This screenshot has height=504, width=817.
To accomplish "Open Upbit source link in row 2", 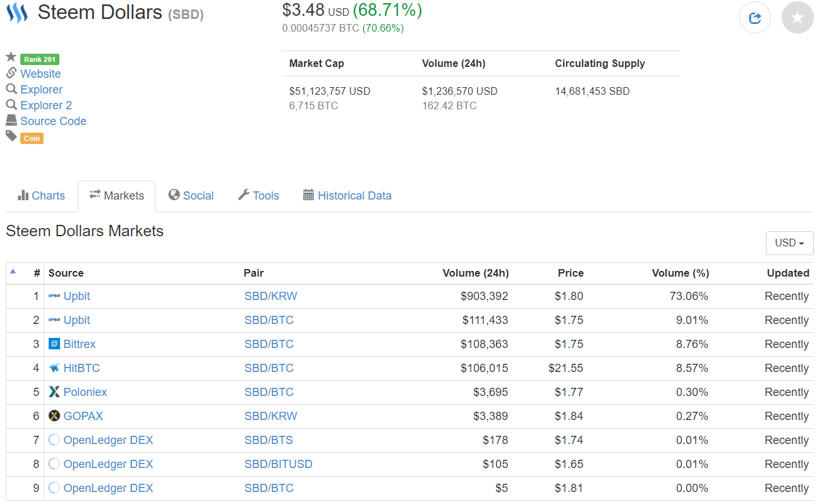I will (77, 320).
